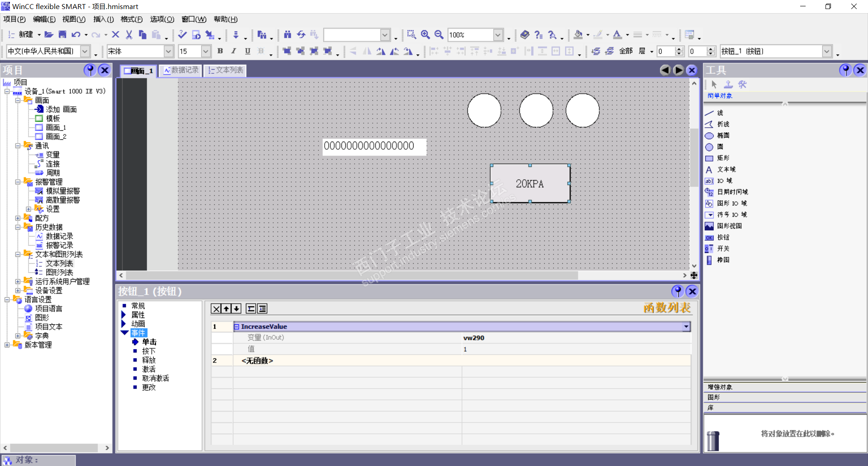Switch to the 文本列表 tab

tap(226, 70)
